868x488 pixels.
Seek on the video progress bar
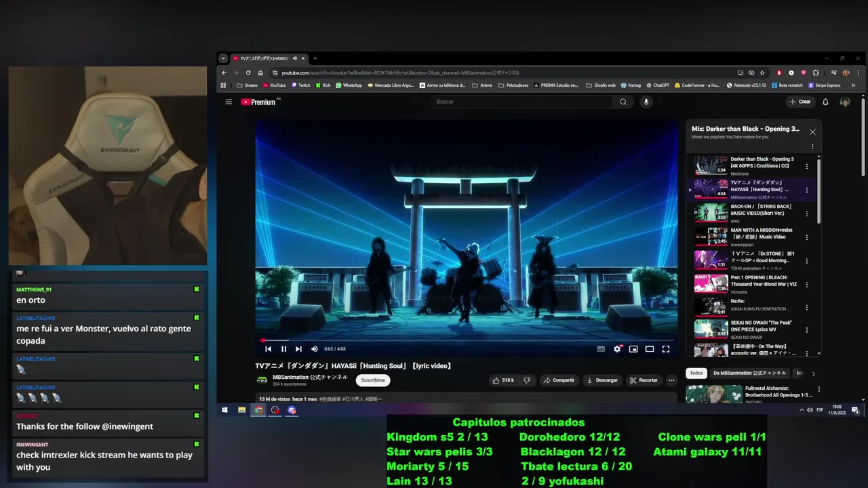(x=467, y=340)
